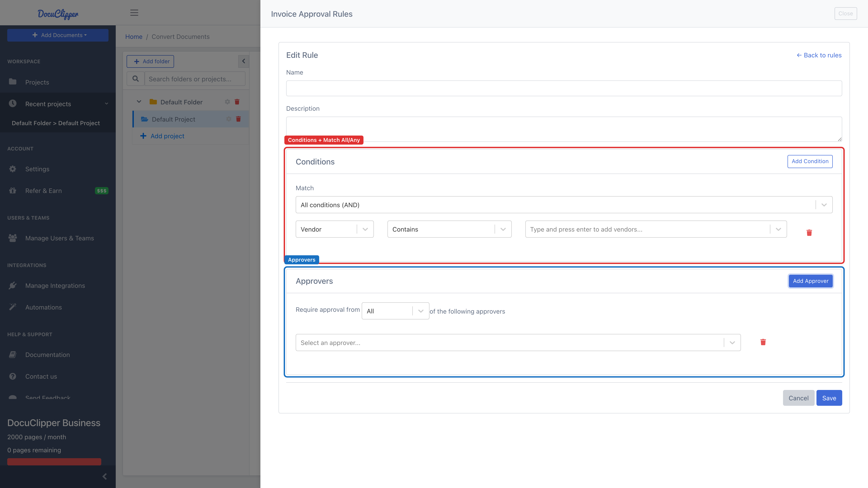
Task: Focus the Search folders or projects field
Action: [x=195, y=78]
